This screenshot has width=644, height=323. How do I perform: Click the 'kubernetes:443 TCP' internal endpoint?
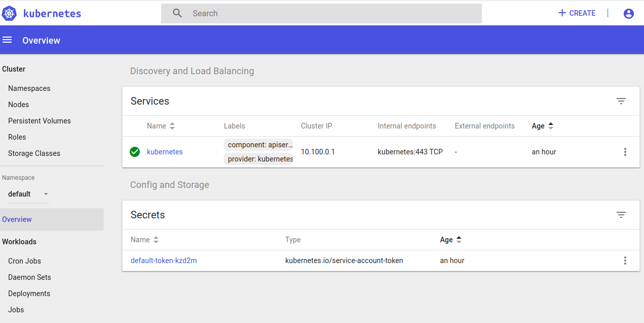[x=410, y=152]
